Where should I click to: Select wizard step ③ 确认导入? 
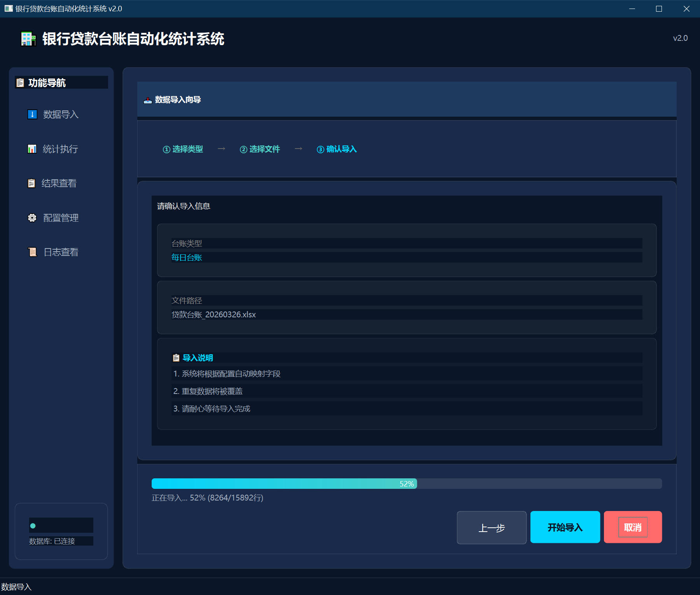click(337, 149)
